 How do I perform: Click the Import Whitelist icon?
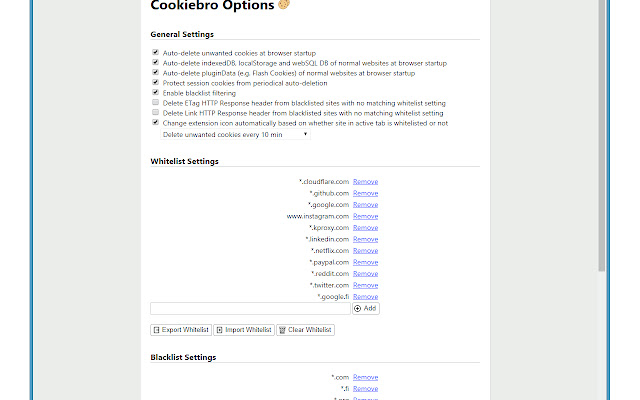pyautogui.click(x=219, y=330)
